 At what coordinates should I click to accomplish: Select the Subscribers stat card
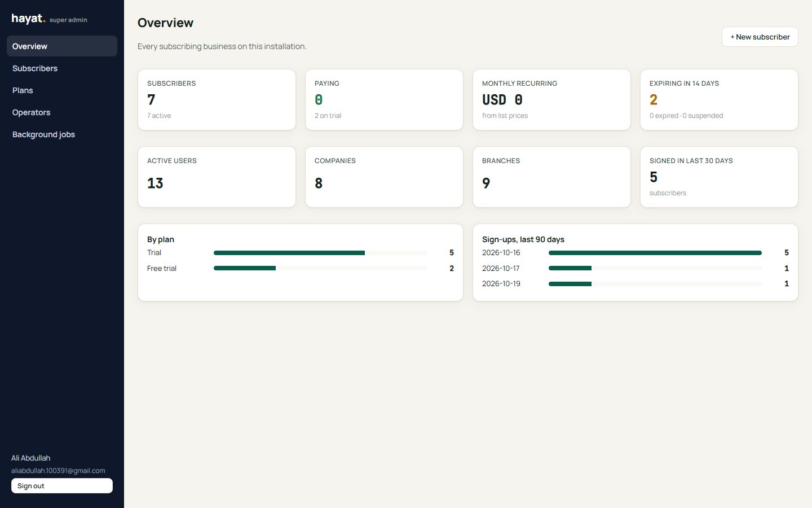(x=217, y=100)
